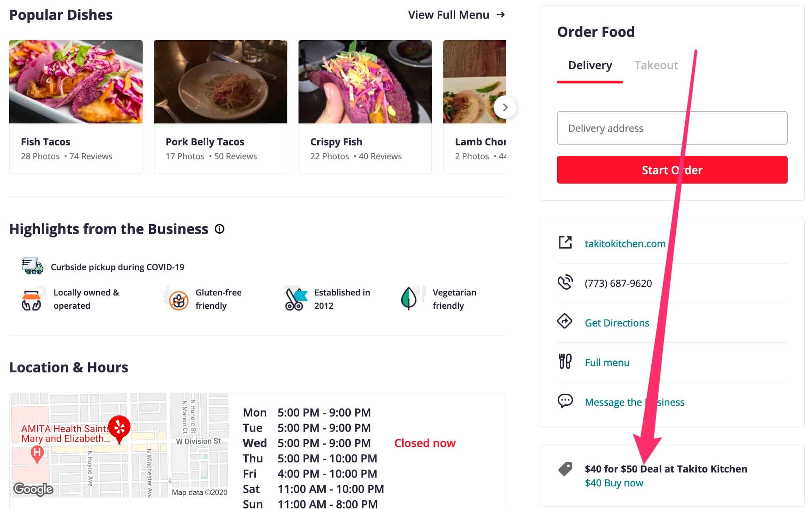The width and height of the screenshot is (812, 509).
Task: Expand the next Popular Dishes carousel
Action: pos(504,107)
